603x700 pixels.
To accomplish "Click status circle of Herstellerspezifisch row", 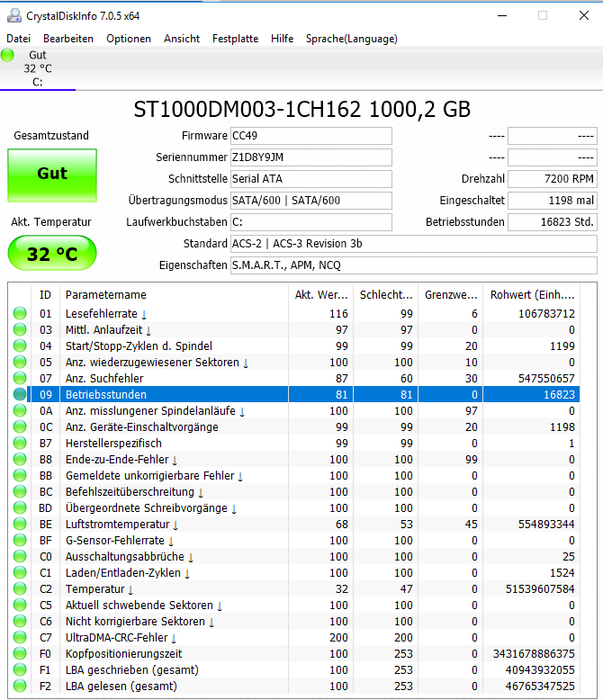I will (20, 443).
